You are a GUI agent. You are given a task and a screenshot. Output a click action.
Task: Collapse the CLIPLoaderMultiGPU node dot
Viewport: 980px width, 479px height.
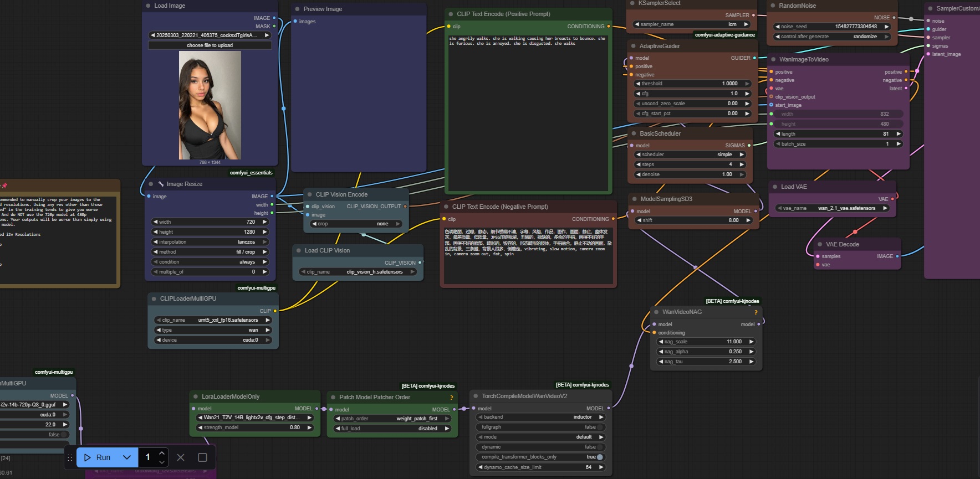pos(154,298)
